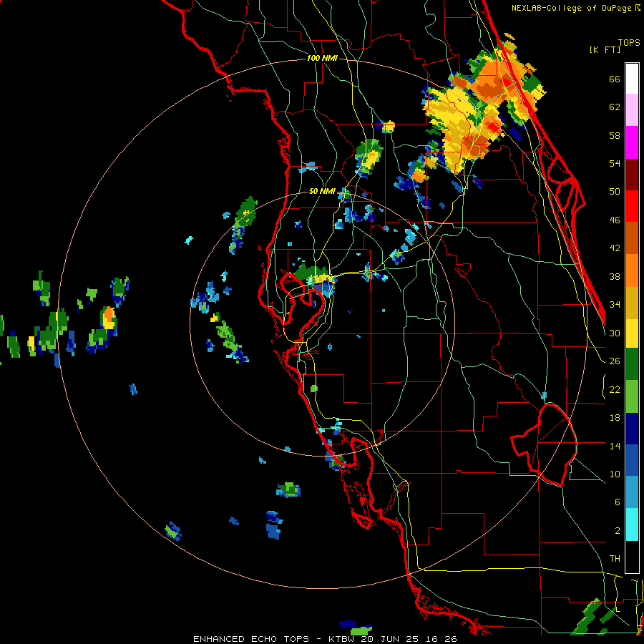Click the 50 NMI range ring label
The width and height of the screenshot is (644, 644).
322,191
